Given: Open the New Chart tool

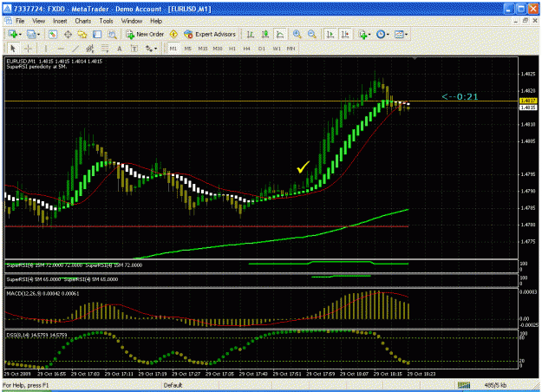Looking at the screenshot, I should click(x=13, y=34).
